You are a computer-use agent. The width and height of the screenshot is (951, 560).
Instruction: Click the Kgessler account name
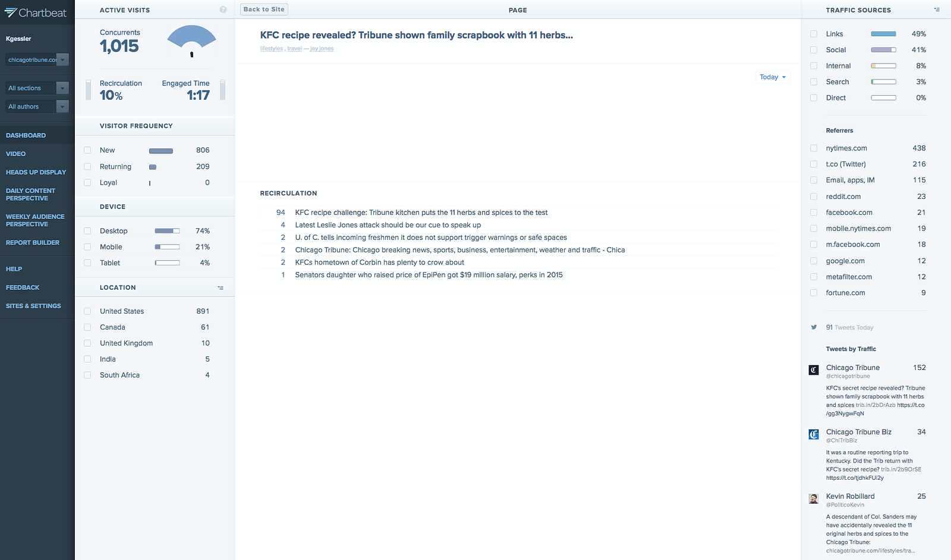click(x=18, y=39)
